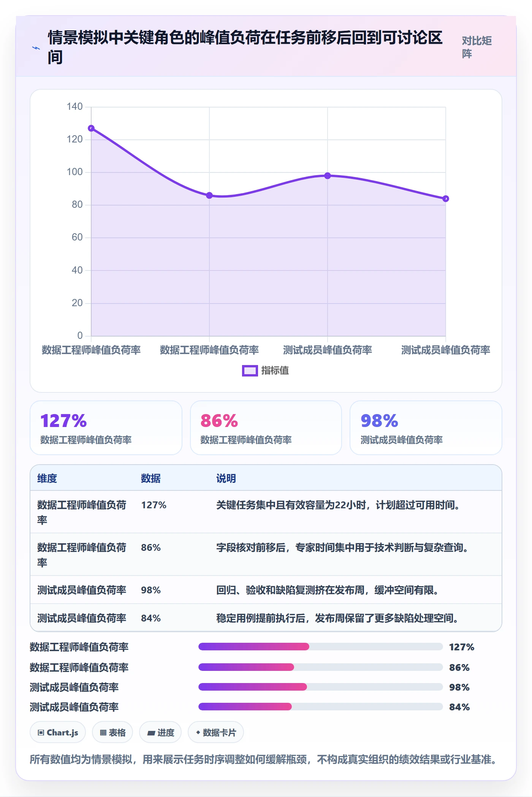Open the 86% stat card
Image resolution: width=532 pixels, height=797 pixels.
tap(266, 428)
